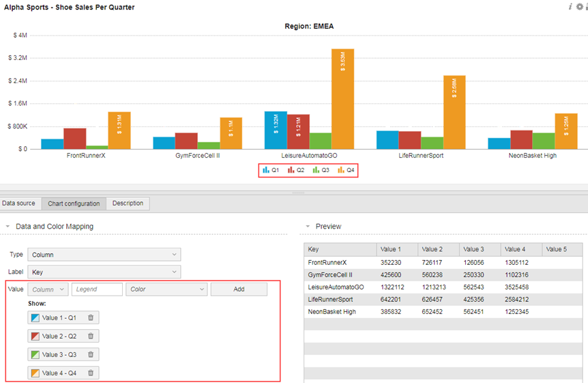Viewport: 588px width, 383px height.
Task: Click the info icon in the header
Action: pyautogui.click(x=570, y=7)
